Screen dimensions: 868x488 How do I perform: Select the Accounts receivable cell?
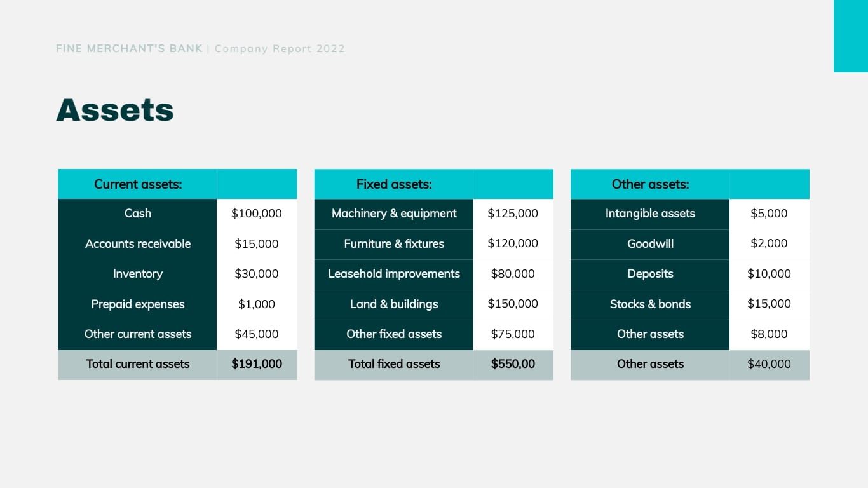tap(137, 244)
